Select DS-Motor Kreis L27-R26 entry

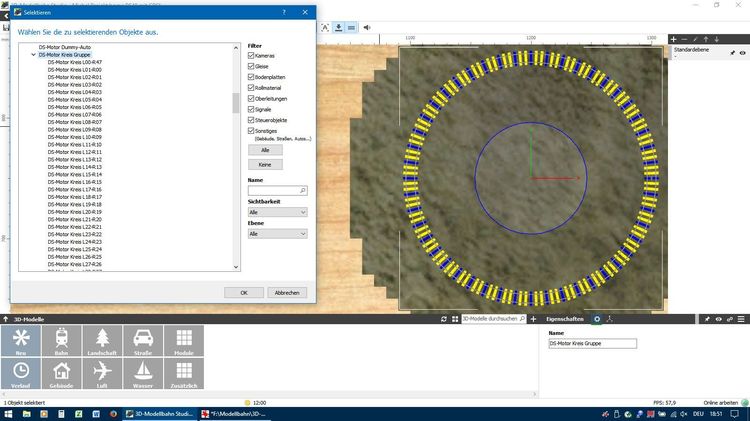75,264
